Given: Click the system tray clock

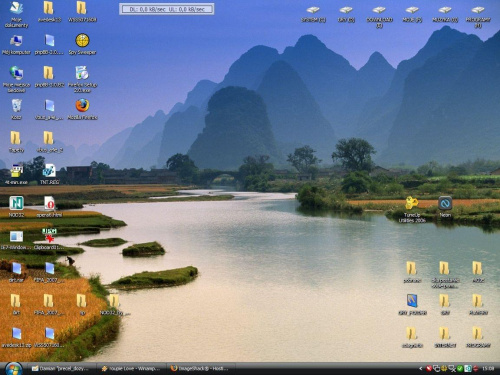Looking at the screenshot, I should [488, 368].
